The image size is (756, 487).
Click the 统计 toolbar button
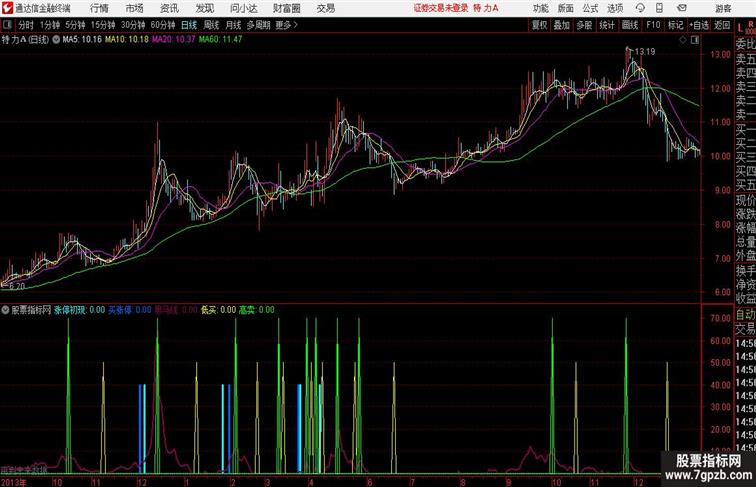(607, 25)
